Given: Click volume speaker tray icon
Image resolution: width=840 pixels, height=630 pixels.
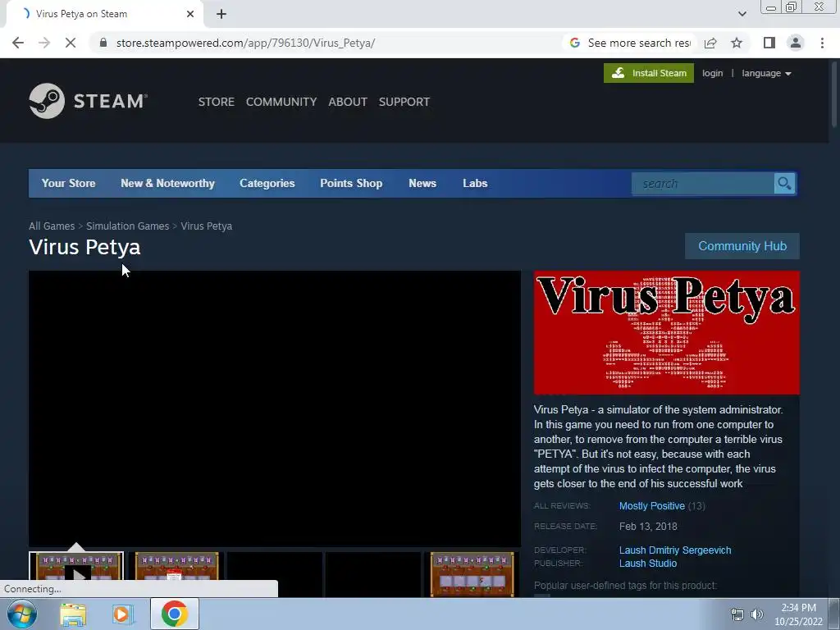Looking at the screenshot, I should point(757,614).
